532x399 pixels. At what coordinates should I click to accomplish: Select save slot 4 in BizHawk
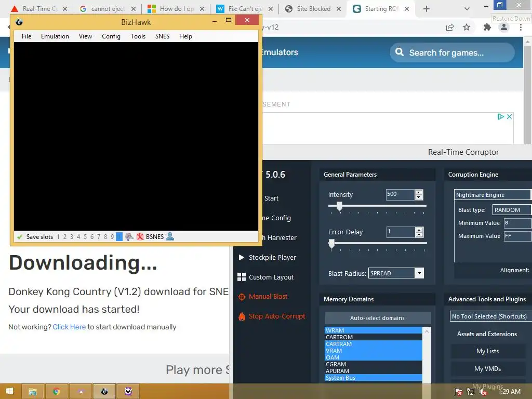[78, 237]
